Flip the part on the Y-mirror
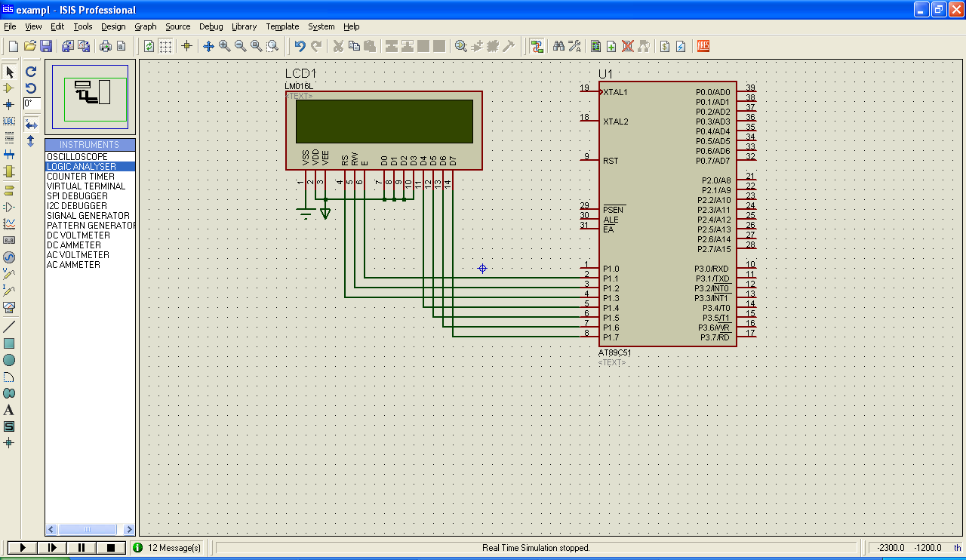 [x=31, y=141]
